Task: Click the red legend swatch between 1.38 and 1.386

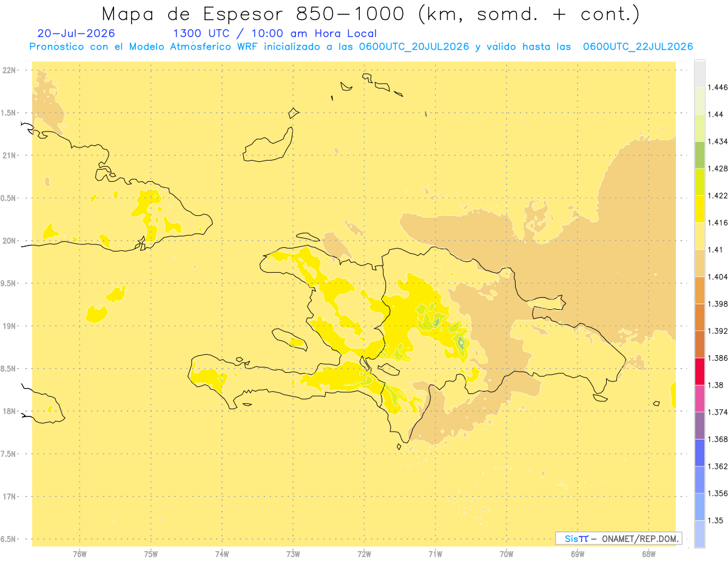Action: click(699, 371)
